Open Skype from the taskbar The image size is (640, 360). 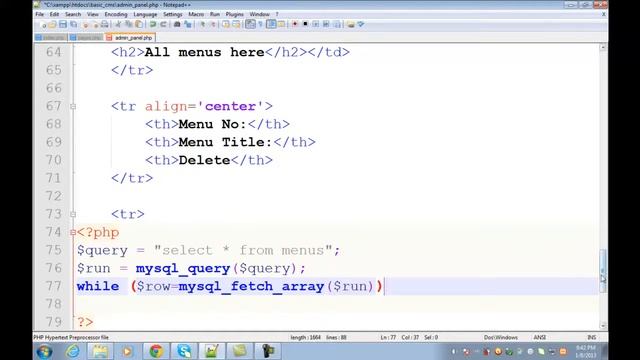184,351
